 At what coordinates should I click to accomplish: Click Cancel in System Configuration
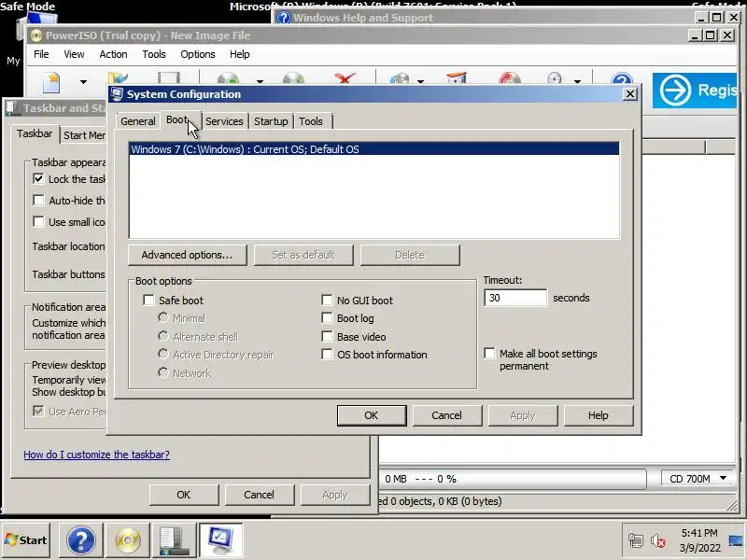[447, 415]
